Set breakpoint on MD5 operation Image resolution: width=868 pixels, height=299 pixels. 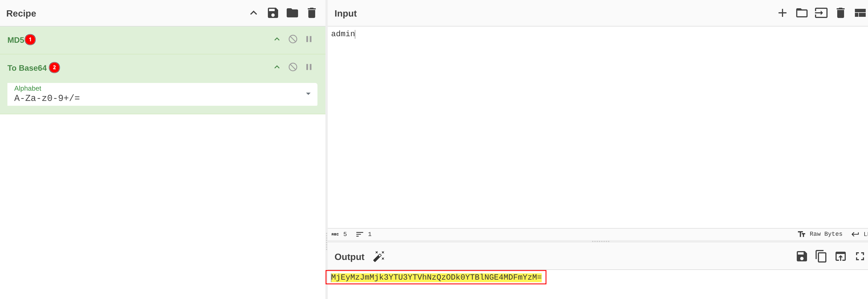click(309, 39)
